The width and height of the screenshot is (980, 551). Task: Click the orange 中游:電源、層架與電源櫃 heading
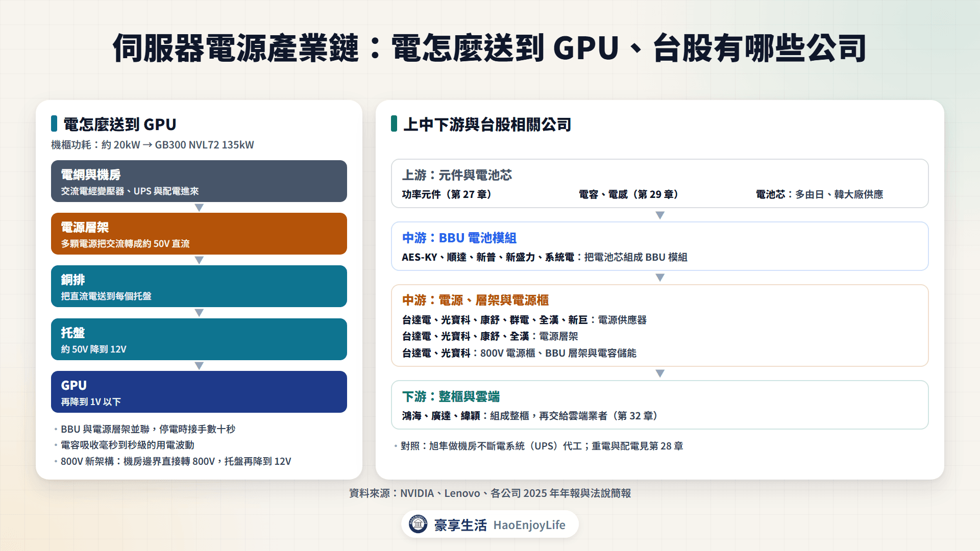[x=475, y=300]
